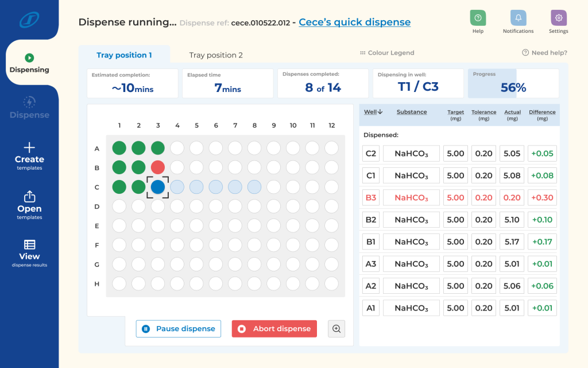
Task: Select green completed well A1 on tray
Action: pos(119,148)
